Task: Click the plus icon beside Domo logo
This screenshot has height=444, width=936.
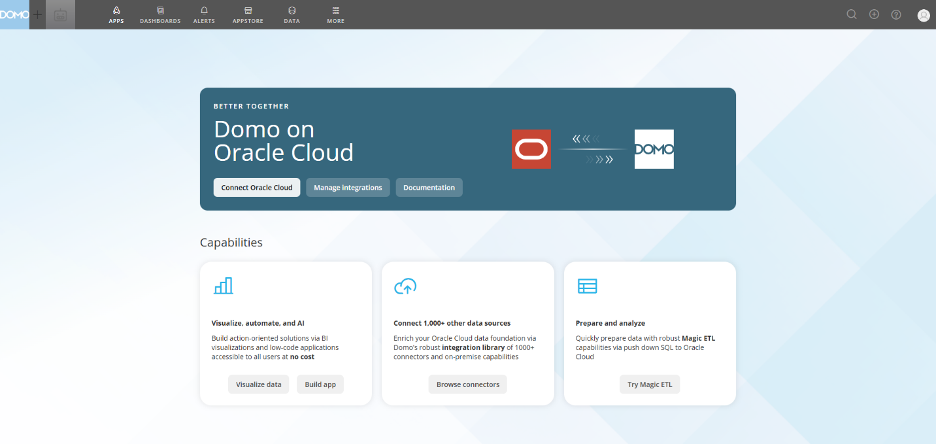Action: point(37,14)
